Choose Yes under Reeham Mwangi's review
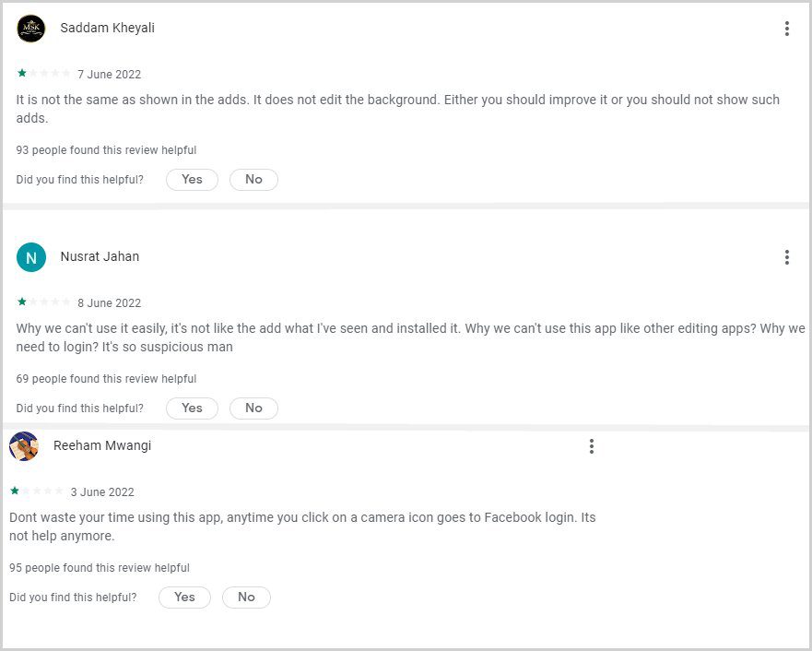The image size is (812, 651). tap(185, 598)
